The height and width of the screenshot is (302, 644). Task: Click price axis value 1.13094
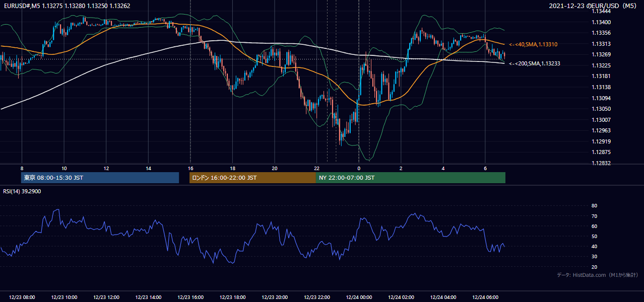point(601,98)
